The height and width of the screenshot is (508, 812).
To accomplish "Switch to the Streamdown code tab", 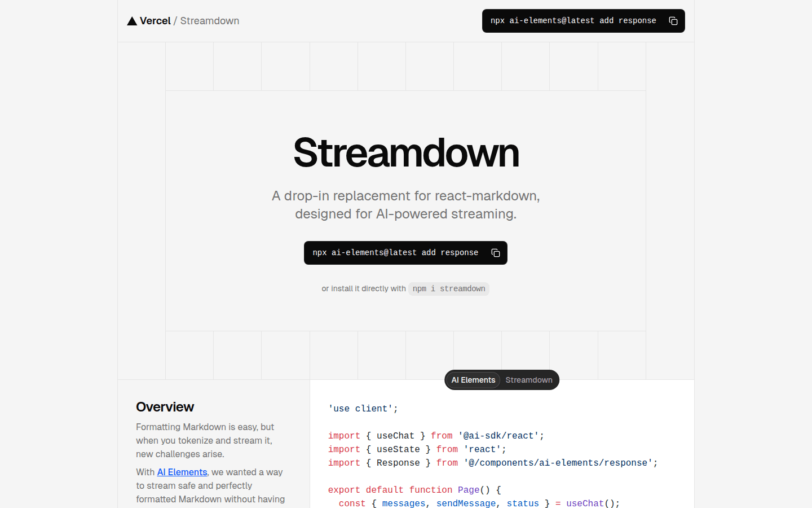I will click(x=528, y=380).
